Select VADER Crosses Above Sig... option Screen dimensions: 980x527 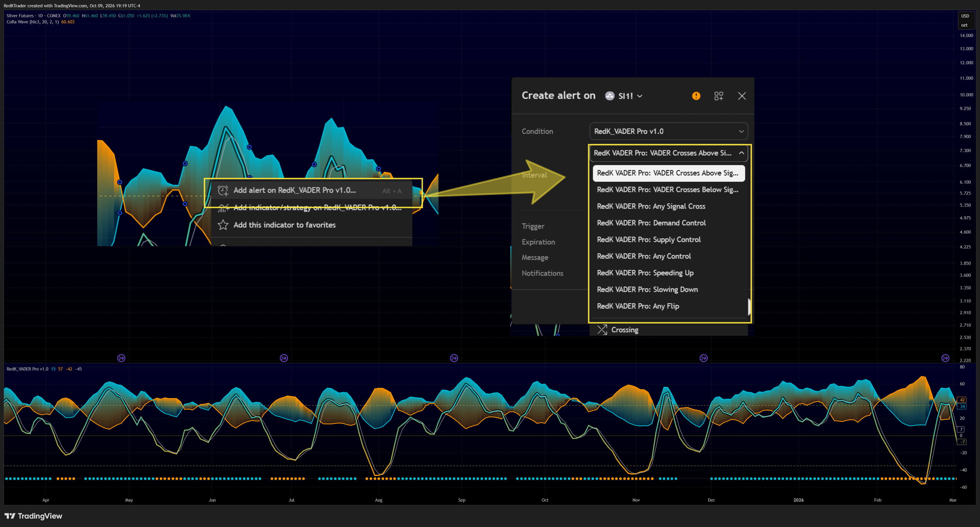669,173
